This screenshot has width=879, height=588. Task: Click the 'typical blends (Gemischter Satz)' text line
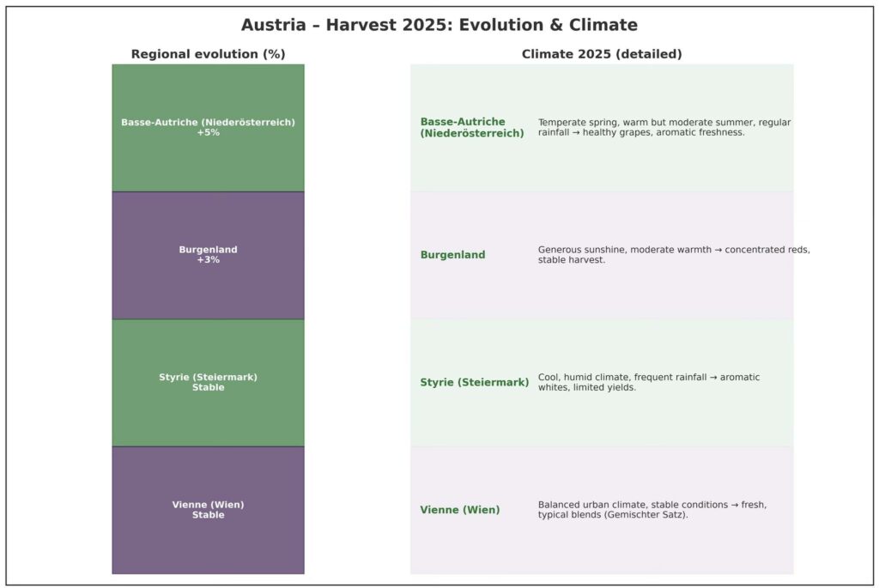pyautogui.click(x=613, y=515)
